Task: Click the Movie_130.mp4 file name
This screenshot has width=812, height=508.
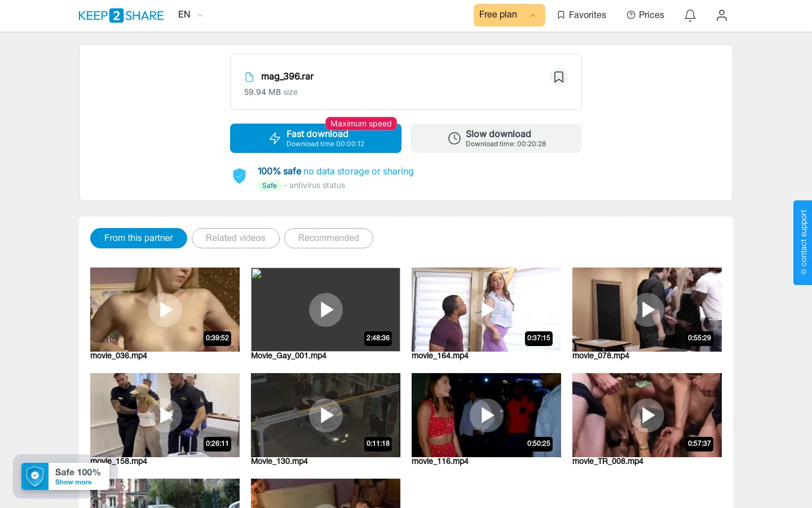Action: point(279,461)
